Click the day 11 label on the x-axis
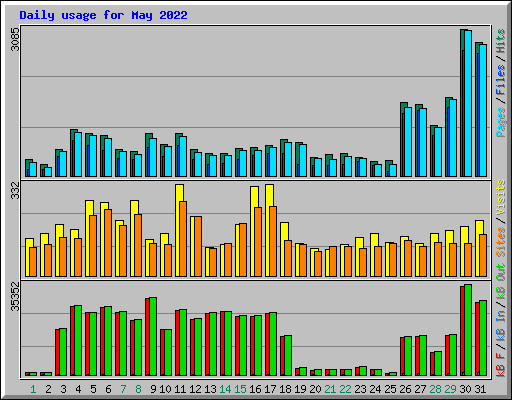 180,389
